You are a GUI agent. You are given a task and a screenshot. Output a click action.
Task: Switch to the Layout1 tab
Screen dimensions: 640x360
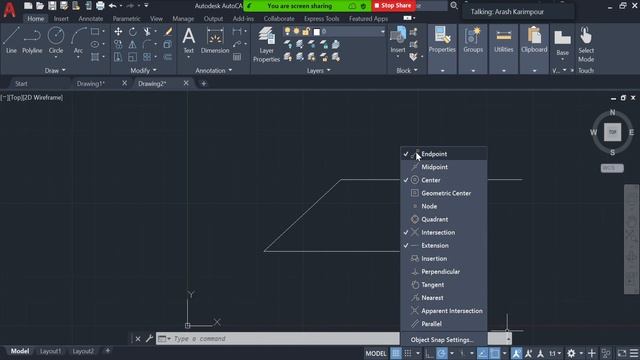[50, 351]
